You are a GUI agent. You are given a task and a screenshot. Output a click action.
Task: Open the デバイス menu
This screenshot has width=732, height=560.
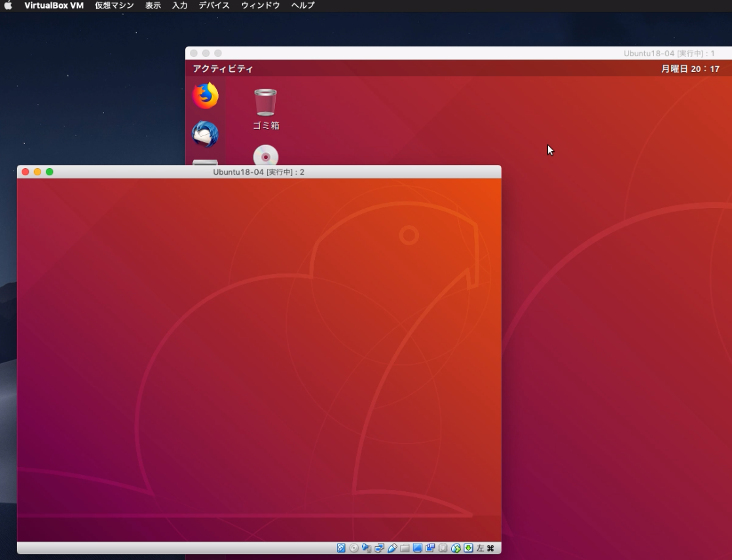click(214, 6)
